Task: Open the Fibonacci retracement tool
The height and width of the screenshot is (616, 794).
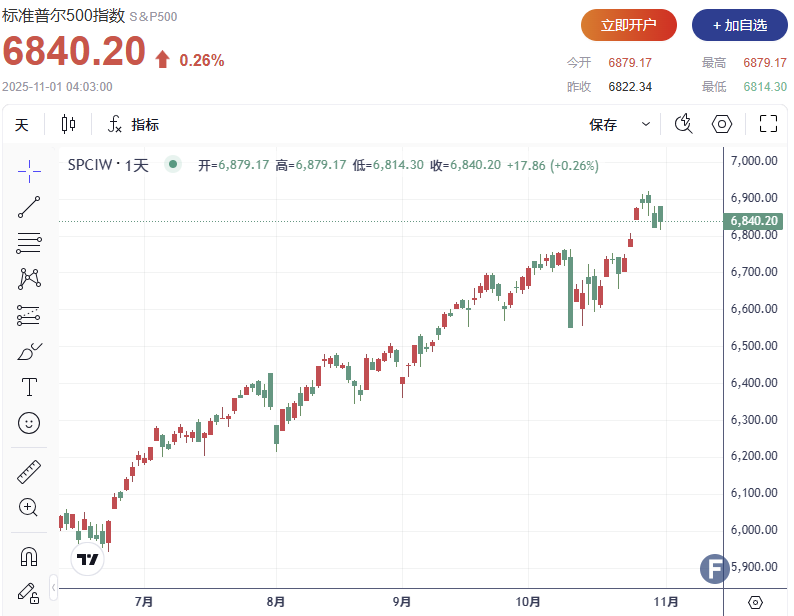Action: tap(29, 242)
